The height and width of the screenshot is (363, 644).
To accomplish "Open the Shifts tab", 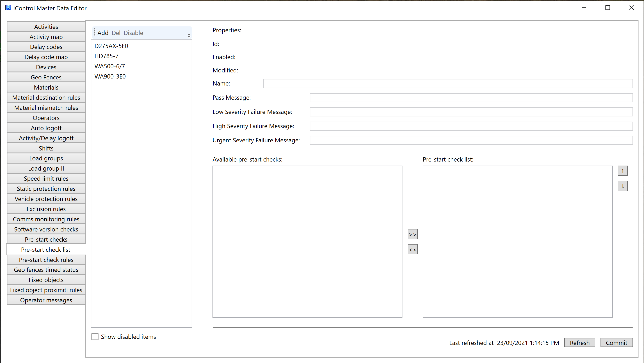I will pos(46,148).
